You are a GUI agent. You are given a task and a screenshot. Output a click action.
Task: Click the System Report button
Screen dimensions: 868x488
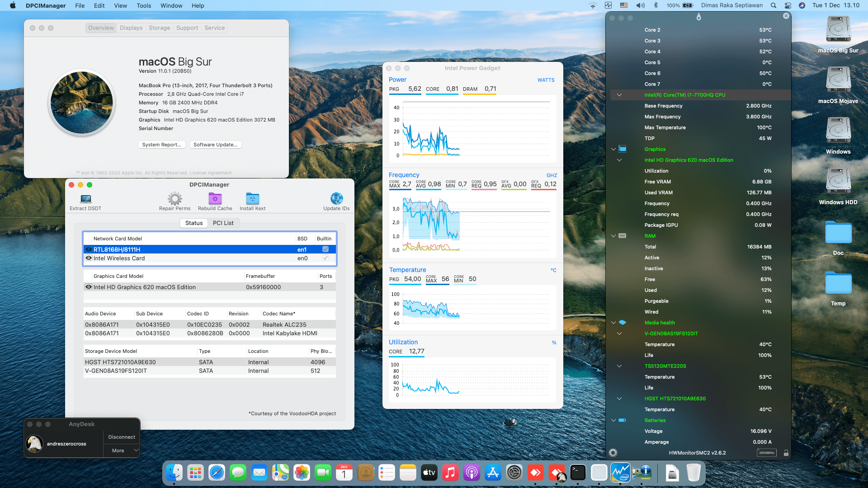point(161,145)
